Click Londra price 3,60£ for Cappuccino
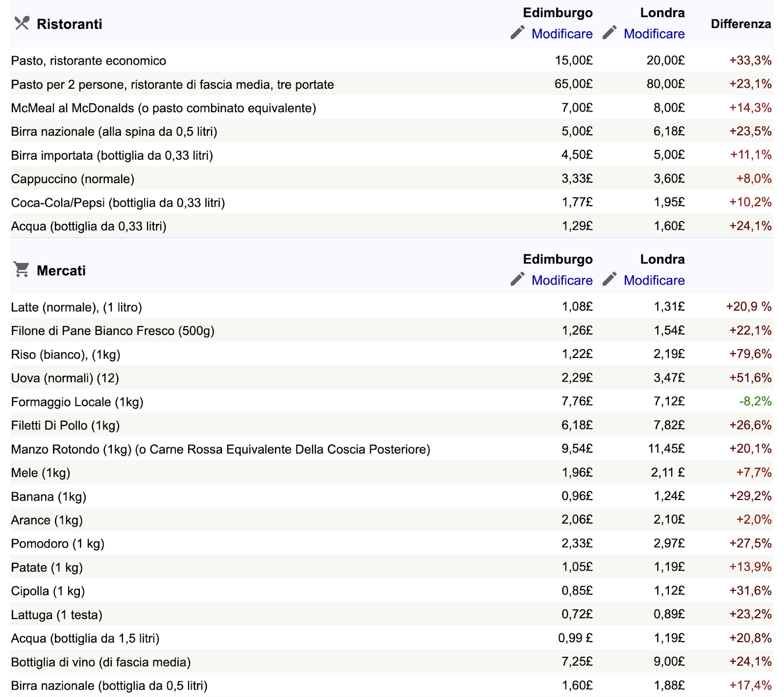Image resolution: width=784 pixels, height=697 pixels. [x=669, y=179]
